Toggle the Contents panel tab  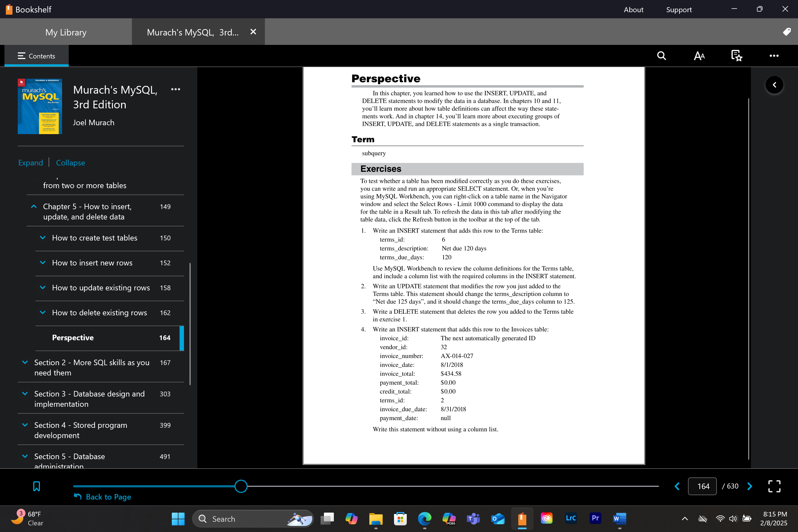click(36, 56)
